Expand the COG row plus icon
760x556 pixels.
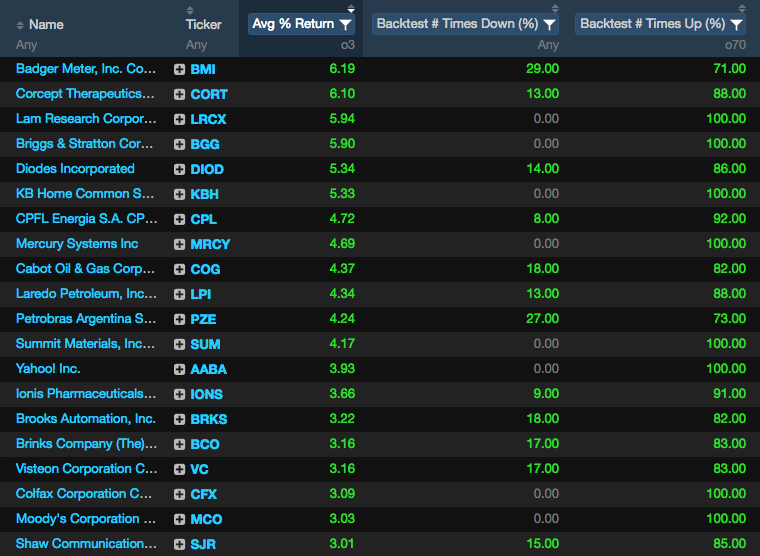[x=179, y=270]
